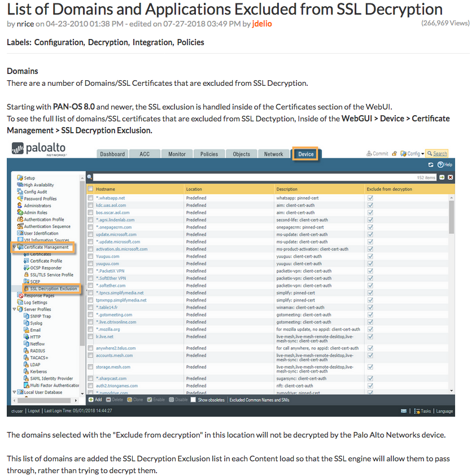Click the OCSP Responder icon
The image size is (476, 476).
(x=27, y=268)
